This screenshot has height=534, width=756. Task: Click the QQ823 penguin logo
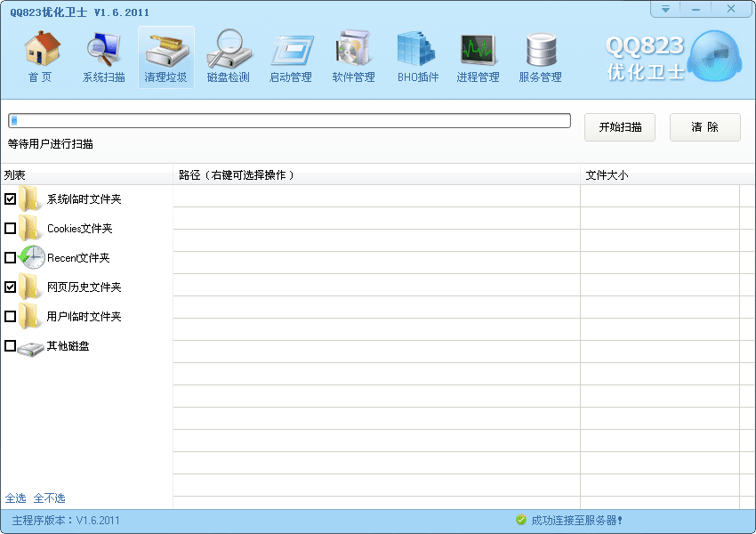pos(714,56)
